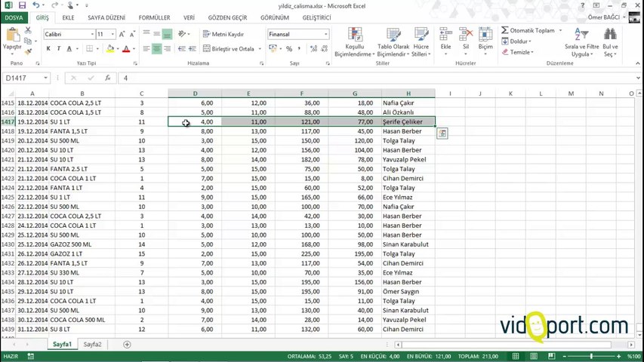The image size is (644, 362).
Task: Toggle underline (A) formatting
Action: (69, 48)
